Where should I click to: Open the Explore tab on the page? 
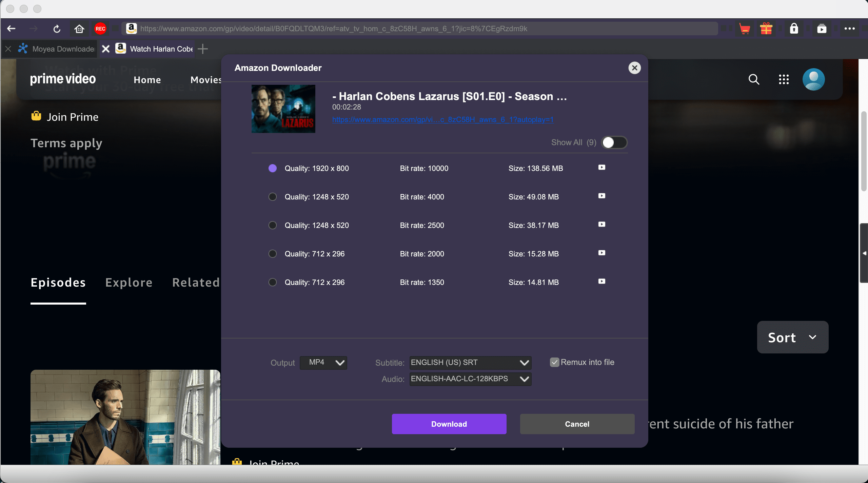coord(129,283)
